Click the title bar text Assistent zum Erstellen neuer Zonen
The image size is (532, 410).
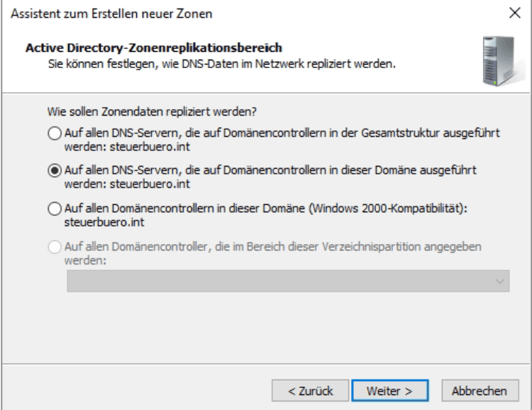(111, 14)
